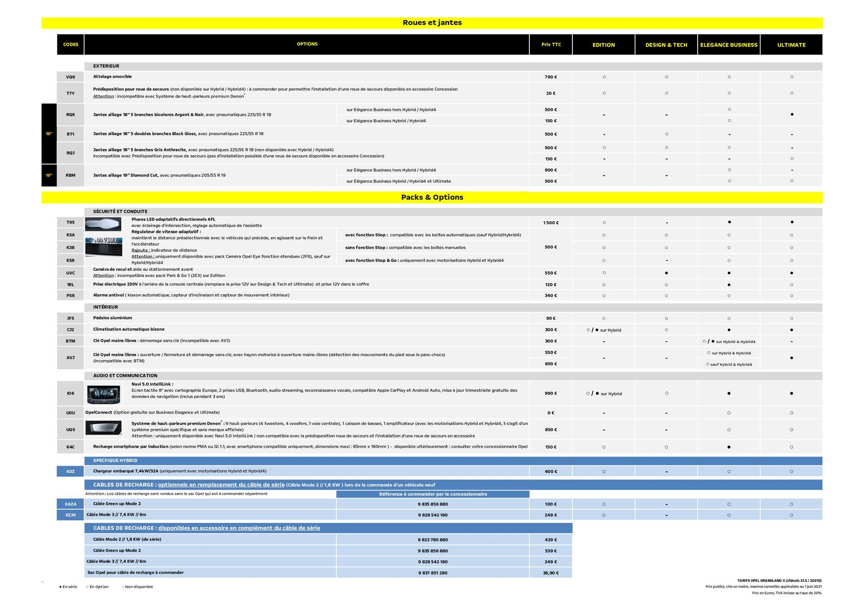This screenshot has height=614, width=868.
Task: Click the XAZA code cell
Action: [x=71, y=504]
